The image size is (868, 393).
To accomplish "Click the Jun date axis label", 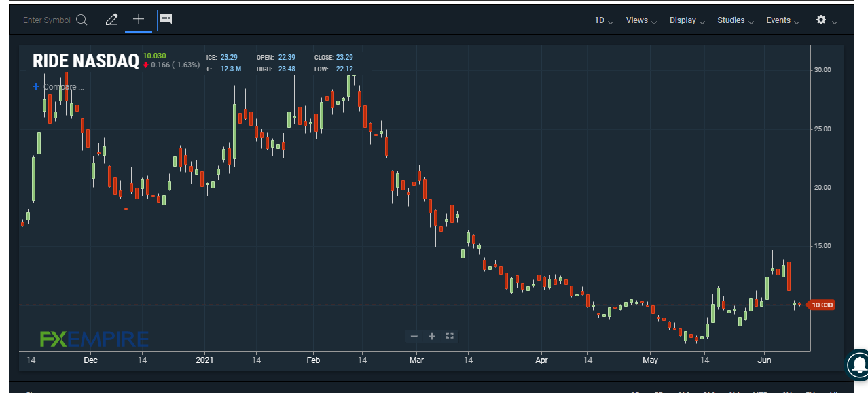I will point(765,360).
